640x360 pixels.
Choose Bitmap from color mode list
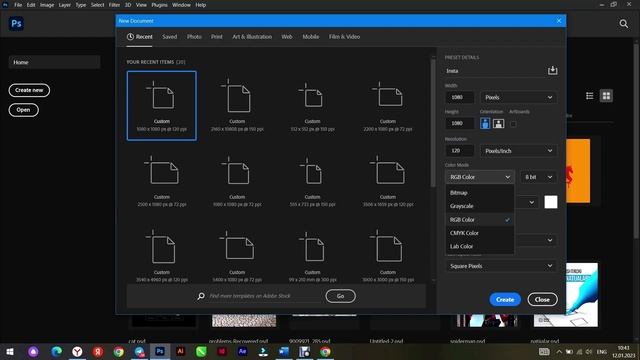click(x=480, y=193)
